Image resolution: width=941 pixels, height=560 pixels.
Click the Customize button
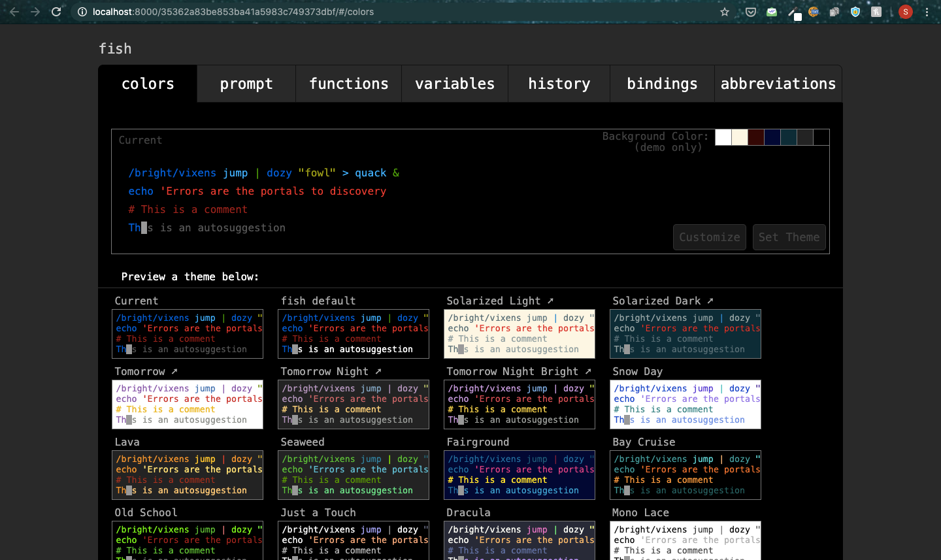(x=709, y=237)
